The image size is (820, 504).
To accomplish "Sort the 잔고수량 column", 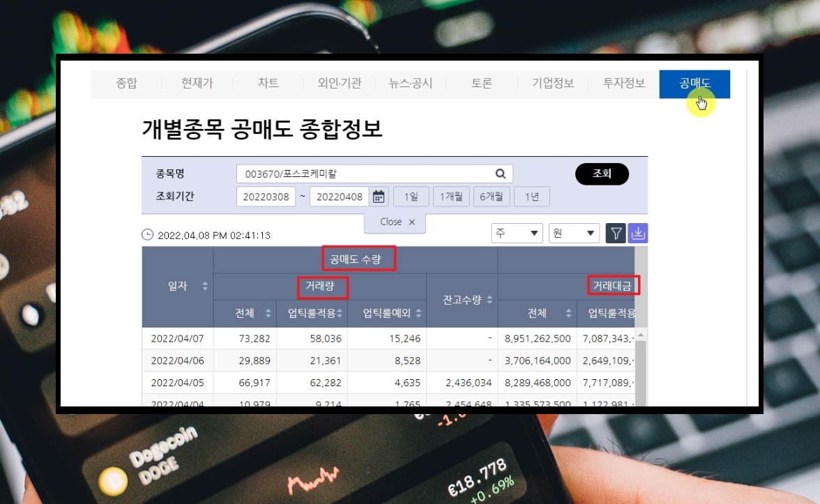I will point(489,300).
